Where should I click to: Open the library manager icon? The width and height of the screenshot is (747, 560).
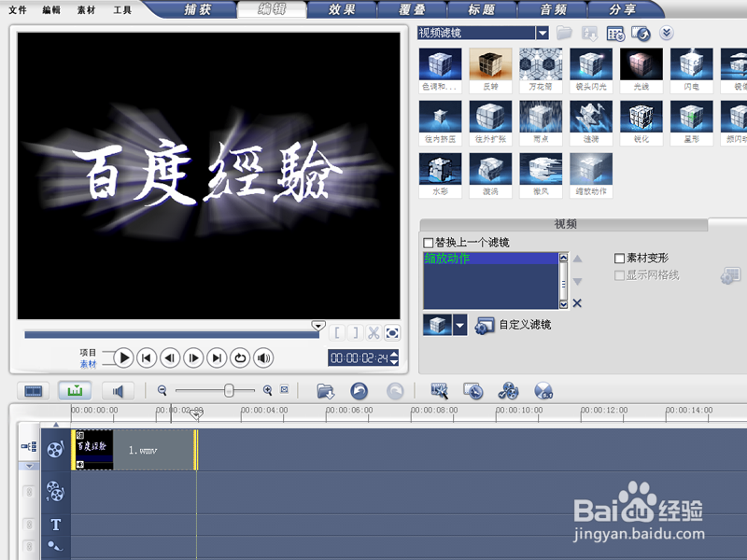click(615, 34)
